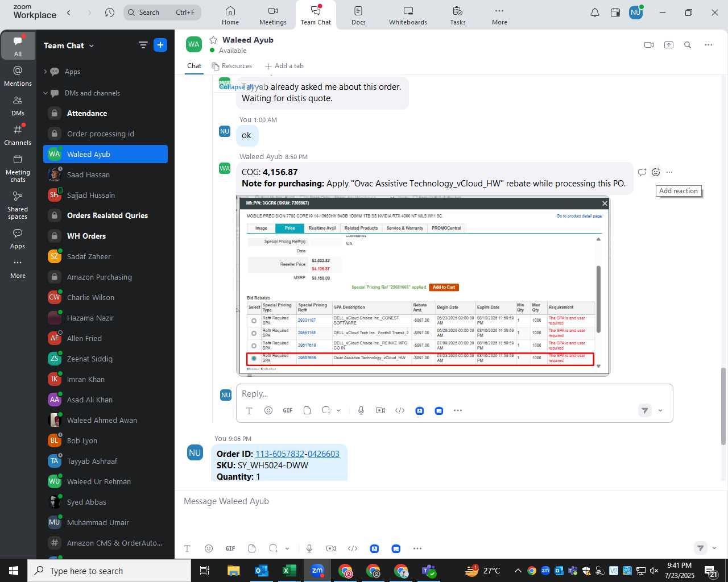
Task: Create a new chat with plus button
Action: pyautogui.click(x=160, y=45)
